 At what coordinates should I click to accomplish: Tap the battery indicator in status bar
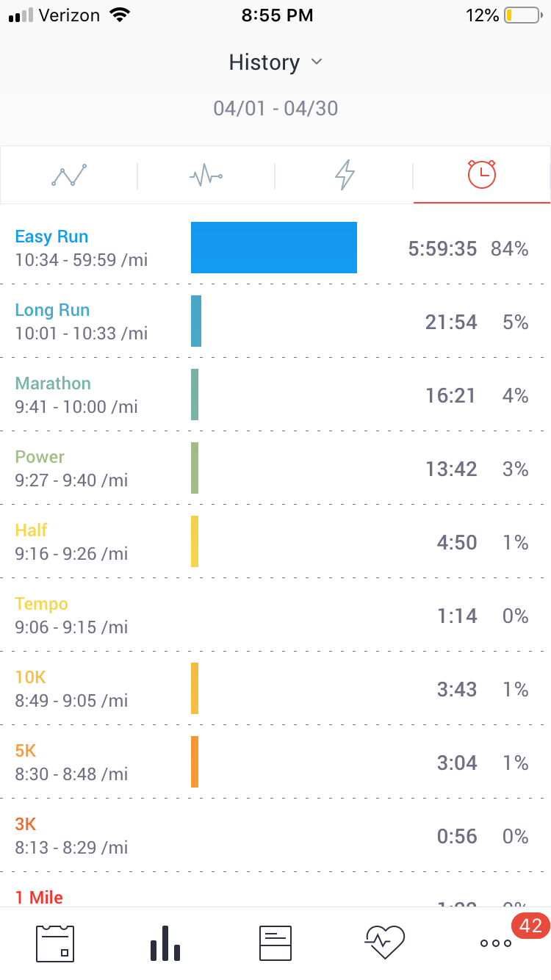click(x=521, y=15)
